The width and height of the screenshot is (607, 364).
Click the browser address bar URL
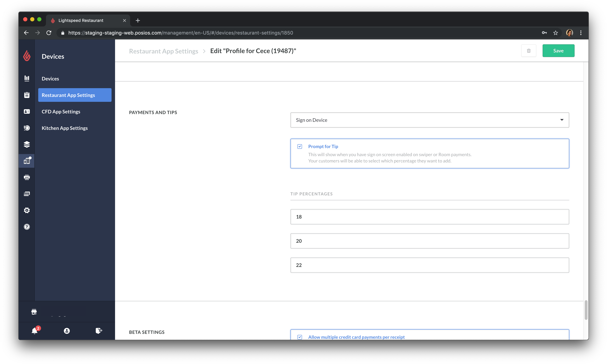(181, 33)
